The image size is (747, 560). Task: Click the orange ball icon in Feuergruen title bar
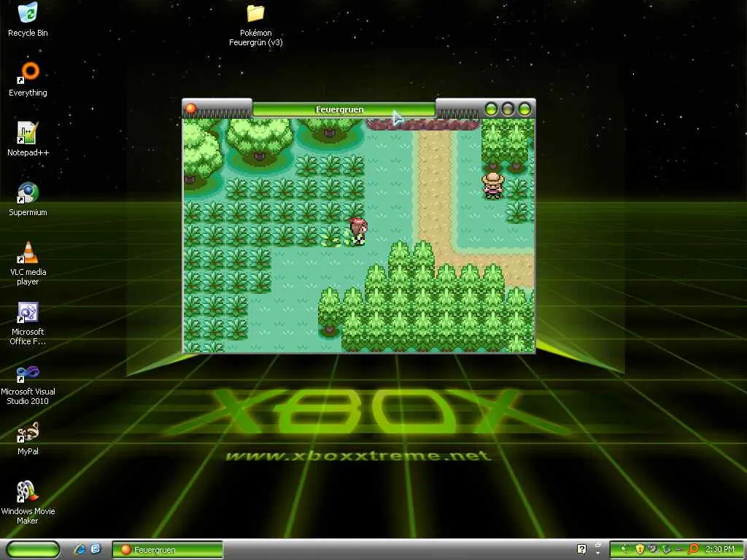(x=190, y=109)
